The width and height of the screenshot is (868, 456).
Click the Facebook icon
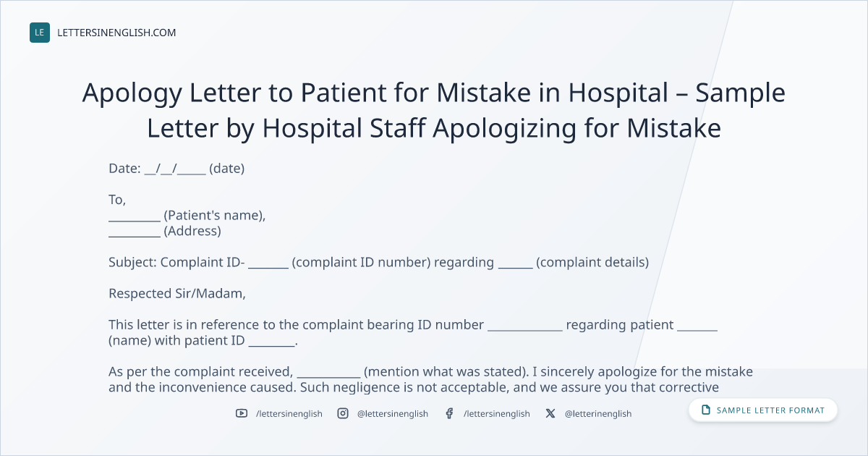(449, 413)
